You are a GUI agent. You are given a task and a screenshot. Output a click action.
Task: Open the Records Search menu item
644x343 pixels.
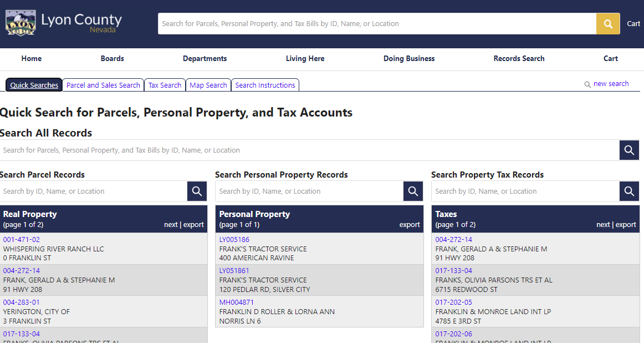[519, 59]
